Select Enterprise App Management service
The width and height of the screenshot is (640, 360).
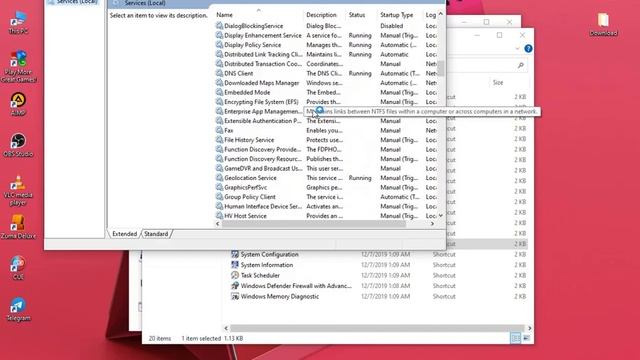(260, 111)
